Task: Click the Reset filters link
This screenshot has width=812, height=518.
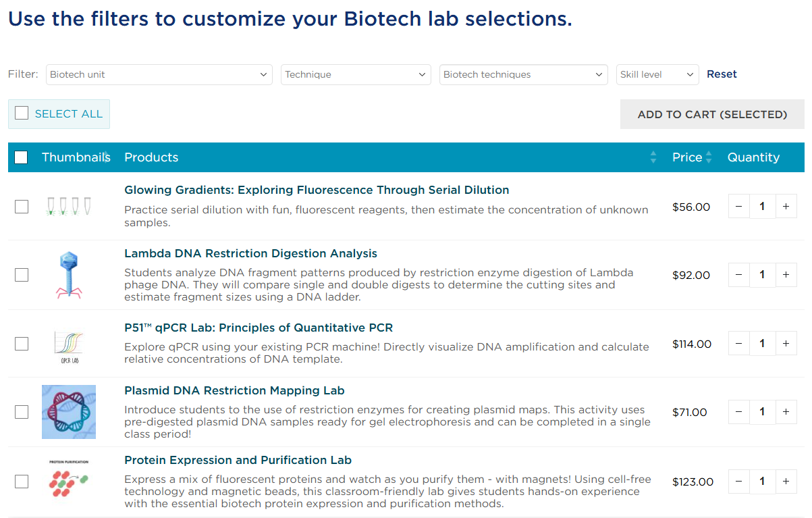Action: [x=722, y=74]
